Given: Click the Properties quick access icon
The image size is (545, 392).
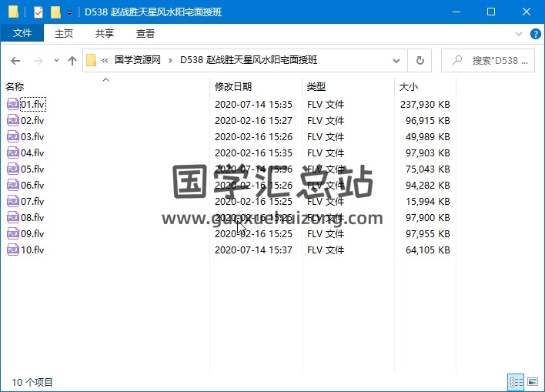Looking at the screenshot, I should pos(38,12).
